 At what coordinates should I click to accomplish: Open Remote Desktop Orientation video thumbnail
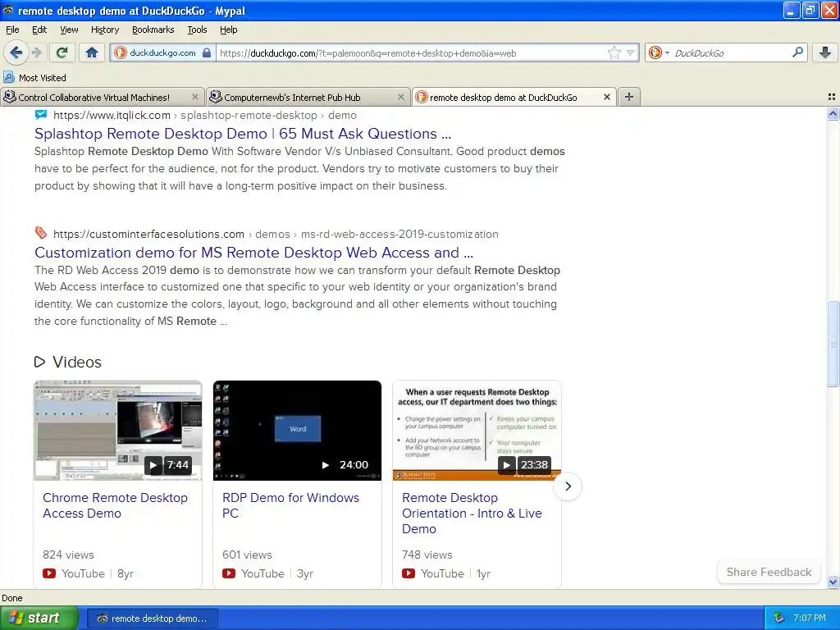[x=477, y=431]
